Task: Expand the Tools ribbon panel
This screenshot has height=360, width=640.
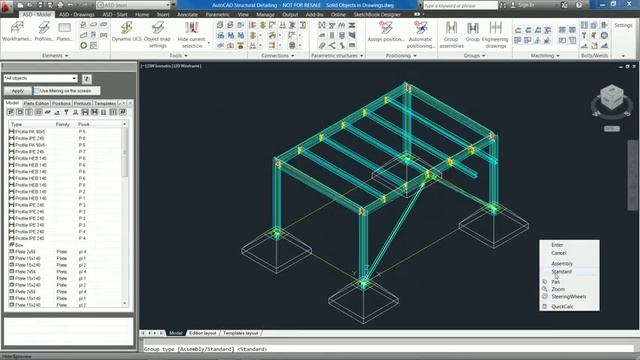Action: coord(178,56)
